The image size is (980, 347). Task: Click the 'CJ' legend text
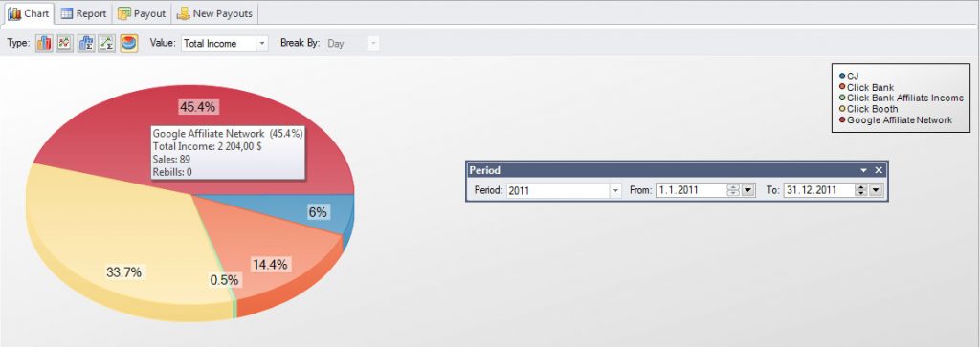tap(853, 76)
